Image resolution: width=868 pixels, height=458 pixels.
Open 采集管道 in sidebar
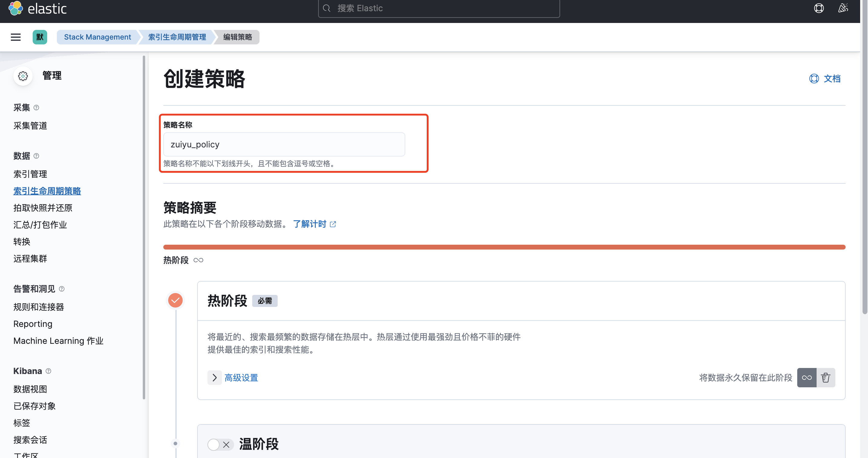[x=30, y=126]
